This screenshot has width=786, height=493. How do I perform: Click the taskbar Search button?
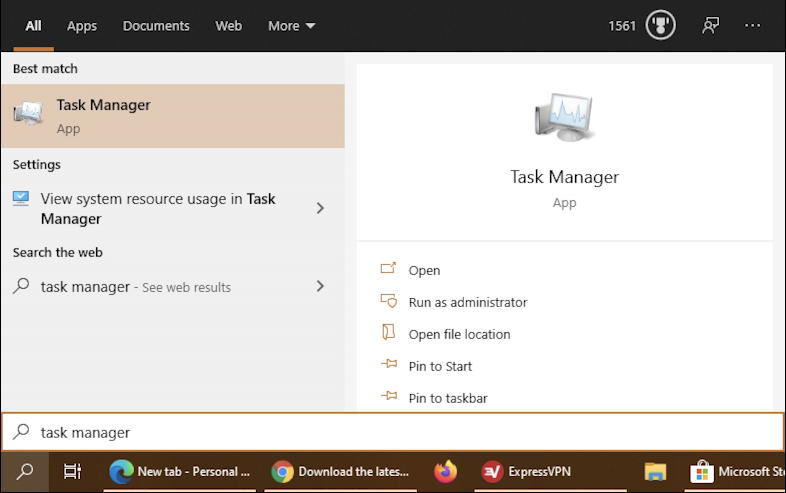tap(25, 471)
